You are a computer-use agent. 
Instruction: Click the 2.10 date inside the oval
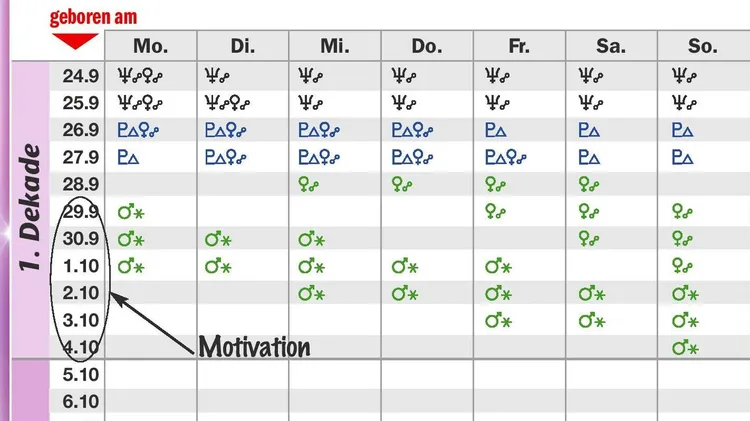[x=81, y=293]
